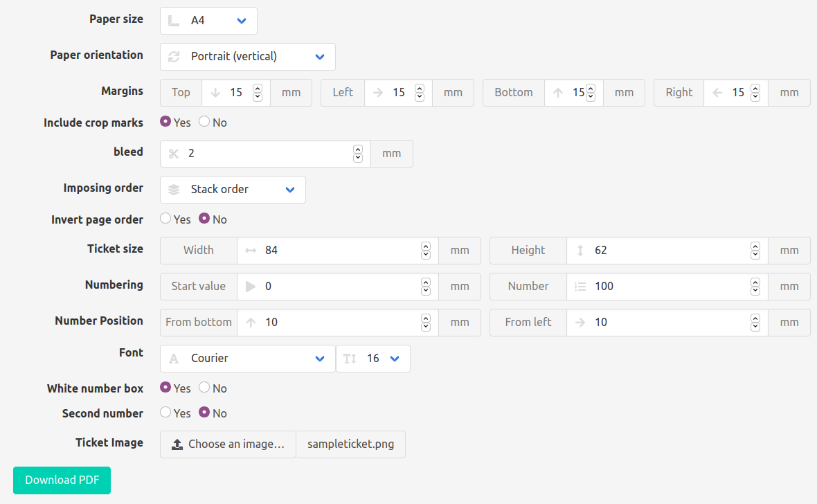The image size is (817, 504).
Task: Select Yes for Include crop marks
Action: (165, 121)
